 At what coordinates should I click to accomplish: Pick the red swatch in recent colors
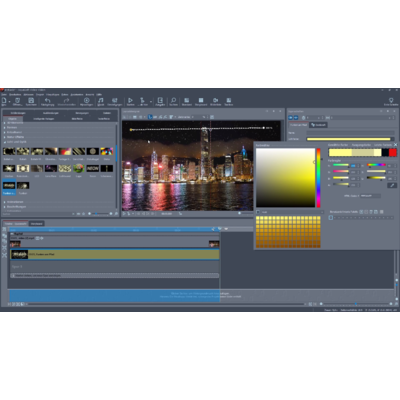tap(393, 152)
